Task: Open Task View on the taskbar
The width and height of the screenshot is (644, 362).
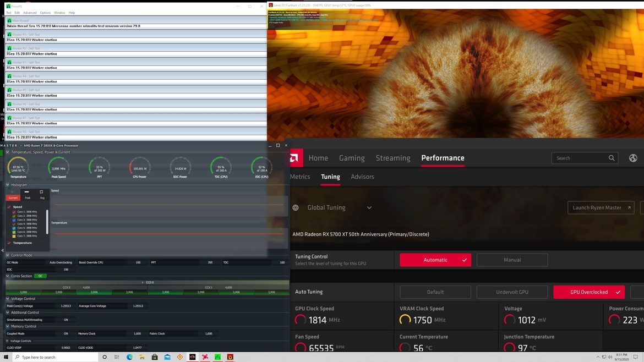Action: (x=117, y=357)
